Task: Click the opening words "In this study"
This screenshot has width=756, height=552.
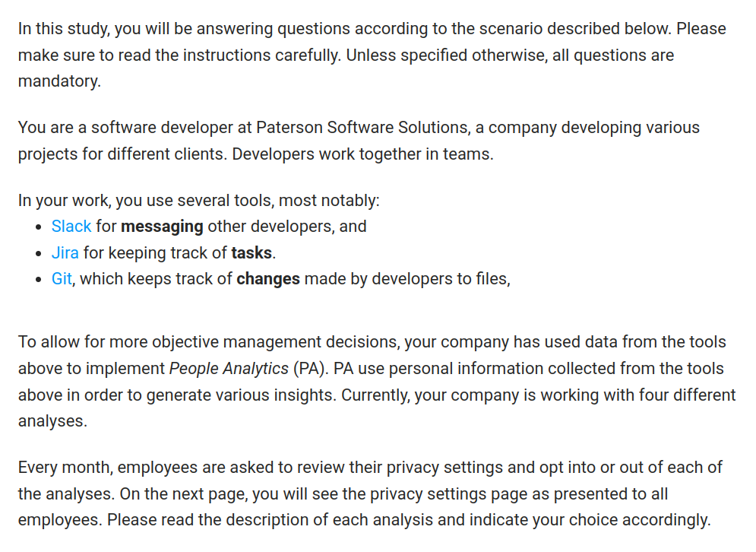Action: (x=61, y=29)
